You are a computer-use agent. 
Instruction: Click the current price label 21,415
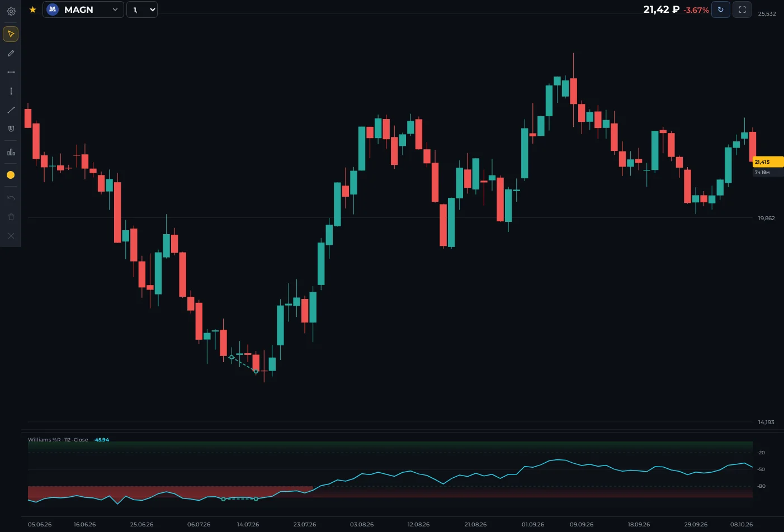767,162
